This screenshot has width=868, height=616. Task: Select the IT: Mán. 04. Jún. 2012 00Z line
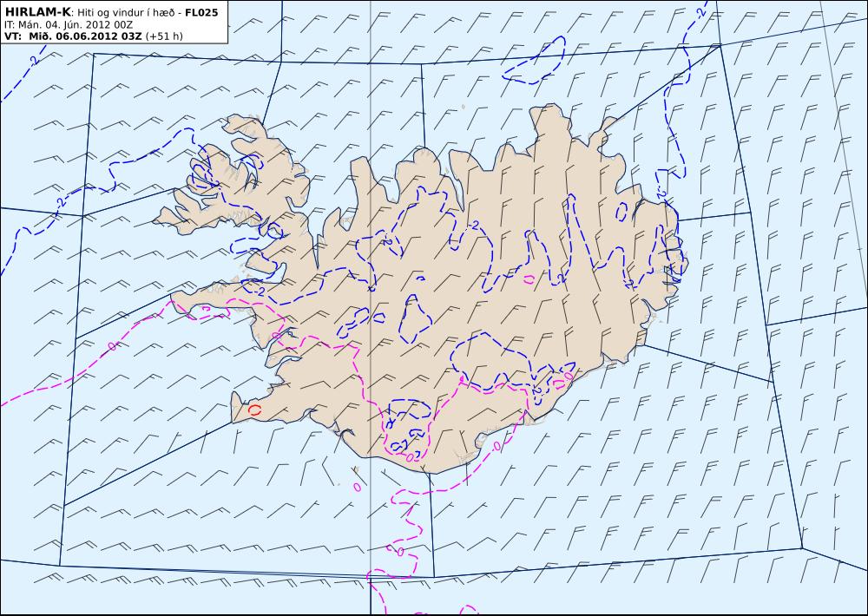point(69,25)
